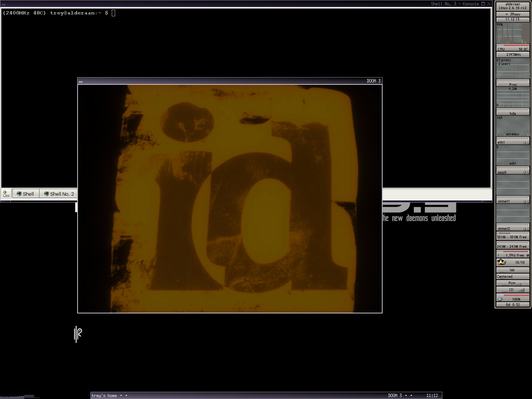Adjust the Vol slider in GKrellM

513,270
